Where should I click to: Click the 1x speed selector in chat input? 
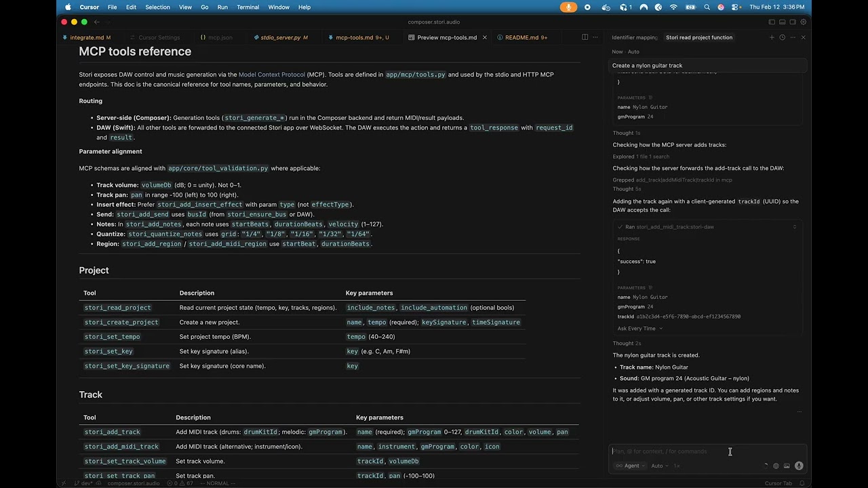point(677,466)
